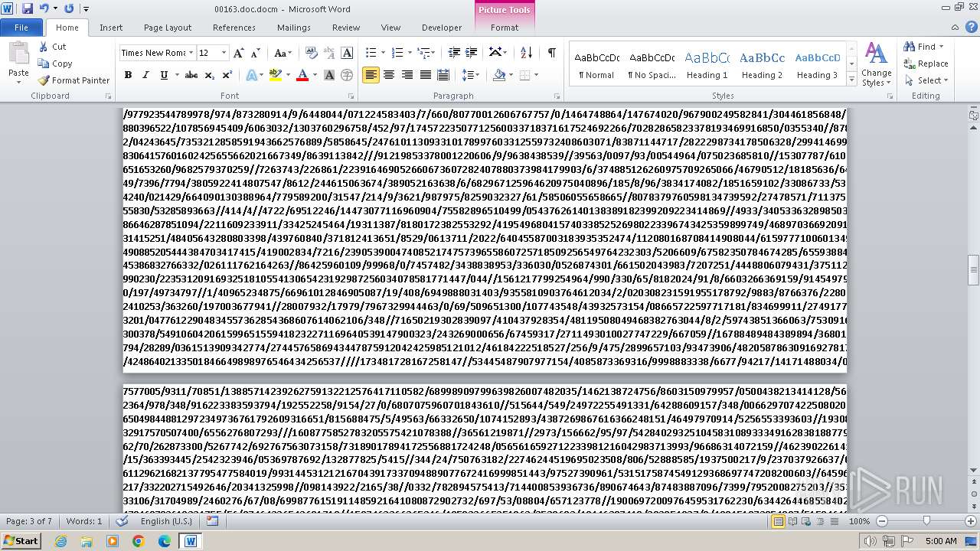The height and width of the screenshot is (551, 980).
Task: Toggle Show/Hide paragraph marks
Action: pyautogui.click(x=551, y=53)
